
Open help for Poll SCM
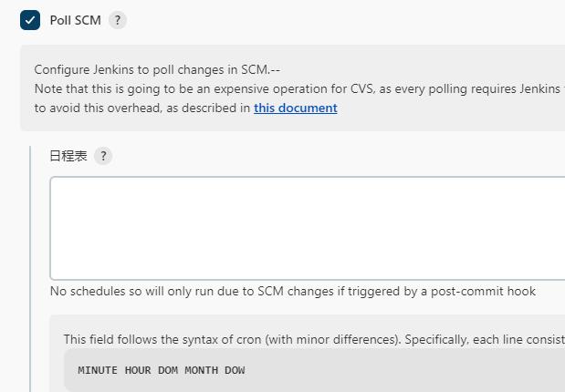117,20
